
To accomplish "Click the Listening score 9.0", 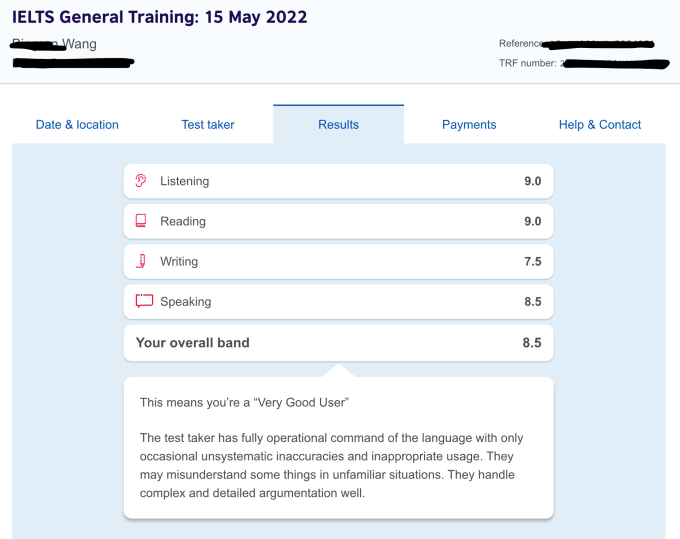I will click(533, 181).
